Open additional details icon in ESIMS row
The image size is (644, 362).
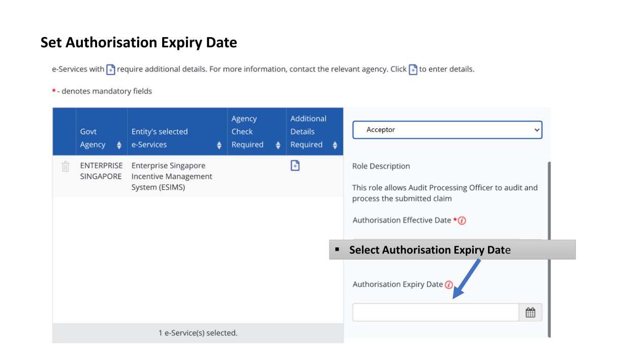(x=295, y=166)
